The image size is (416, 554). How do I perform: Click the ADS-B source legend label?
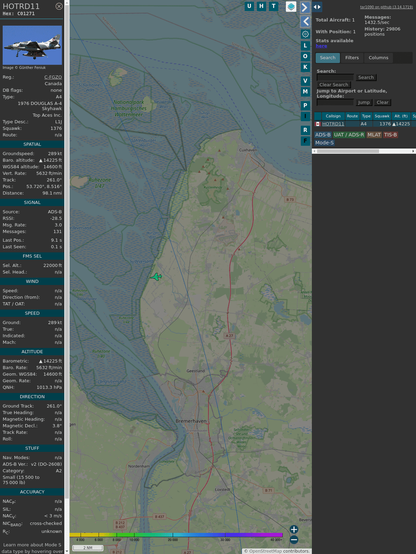tap(323, 135)
